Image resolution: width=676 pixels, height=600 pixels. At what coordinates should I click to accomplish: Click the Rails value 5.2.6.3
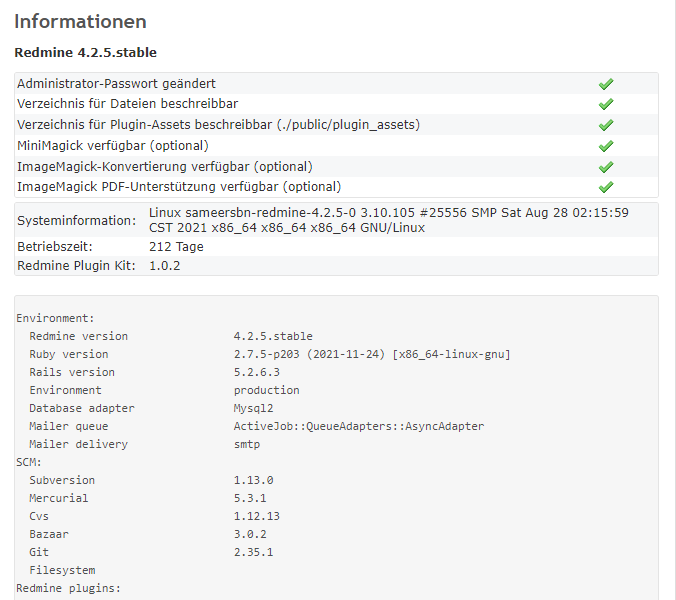[x=257, y=372]
